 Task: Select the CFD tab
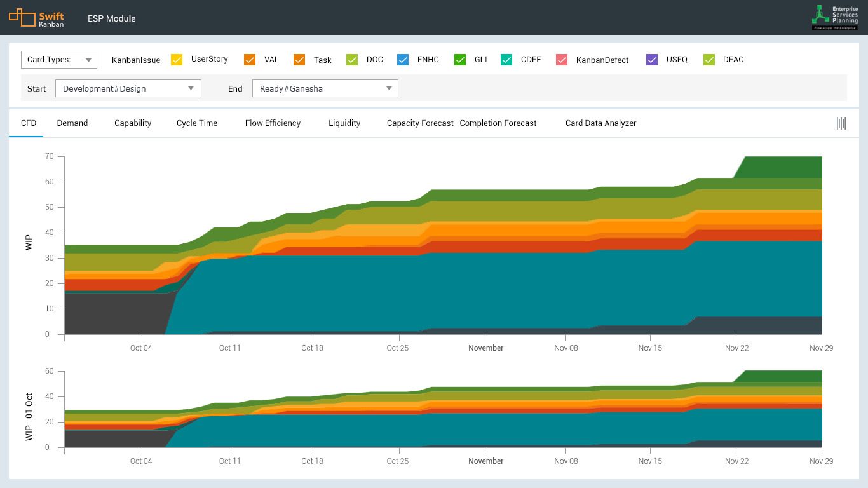29,123
